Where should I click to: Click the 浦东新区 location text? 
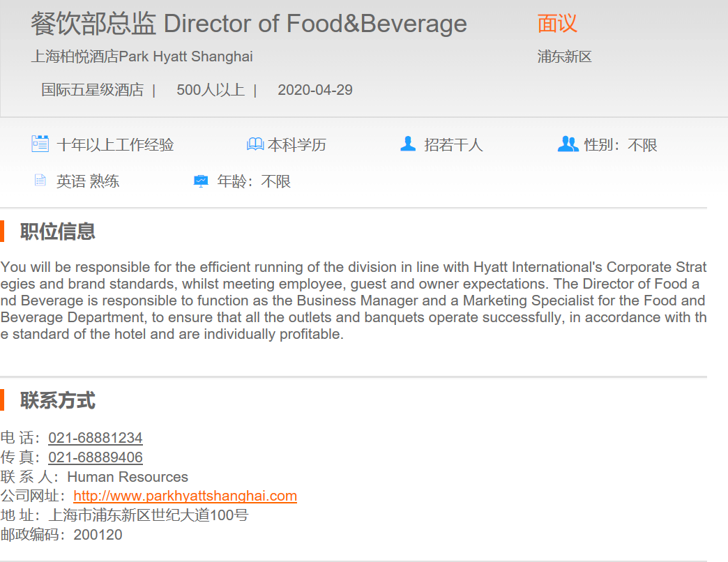tap(564, 57)
